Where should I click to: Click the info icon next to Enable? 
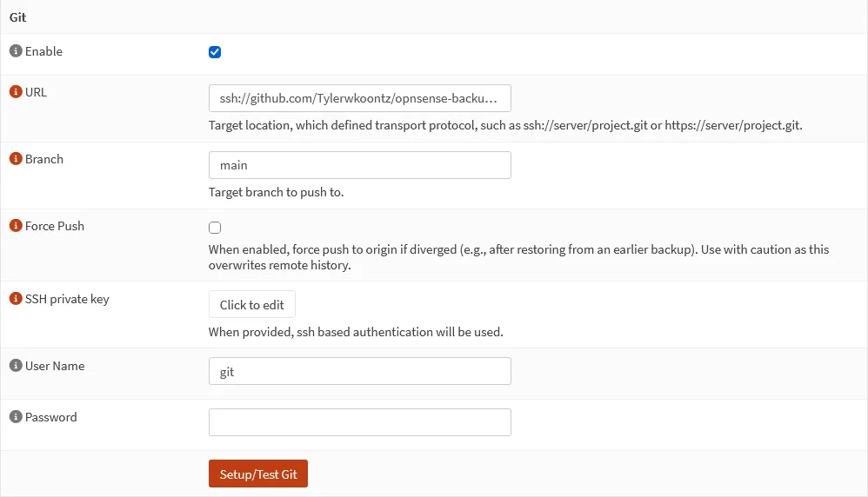point(16,51)
